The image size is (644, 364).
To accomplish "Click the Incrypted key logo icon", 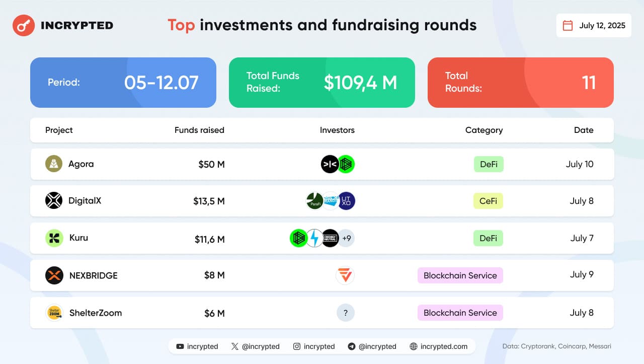I will pos(23,25).
